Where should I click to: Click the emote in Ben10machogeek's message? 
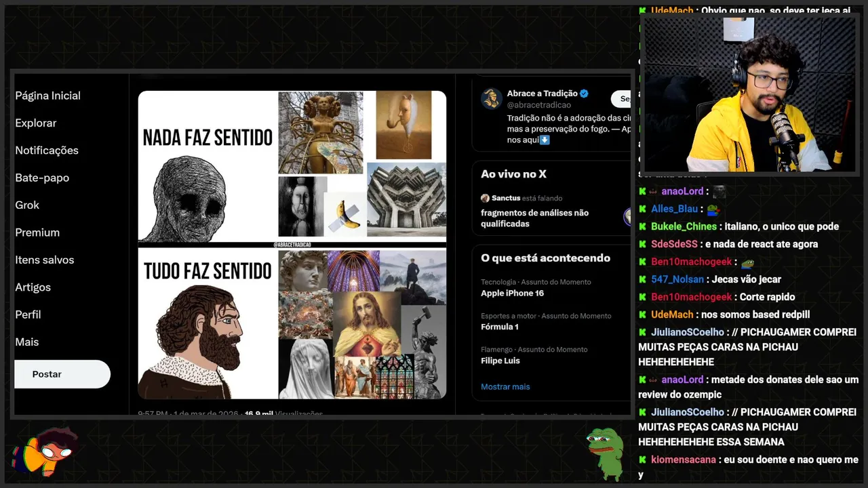coord(747,262)
